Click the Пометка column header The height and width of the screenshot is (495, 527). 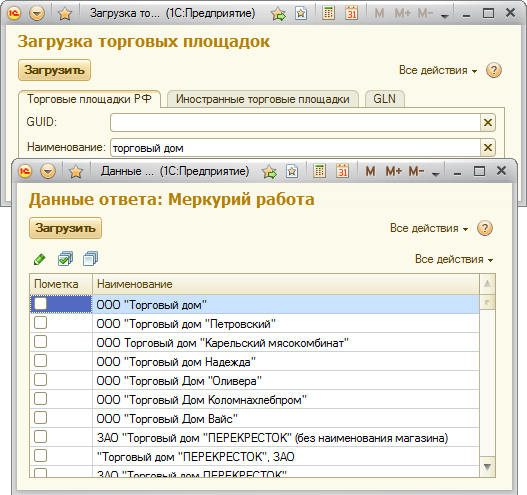[x=61, y=284]
